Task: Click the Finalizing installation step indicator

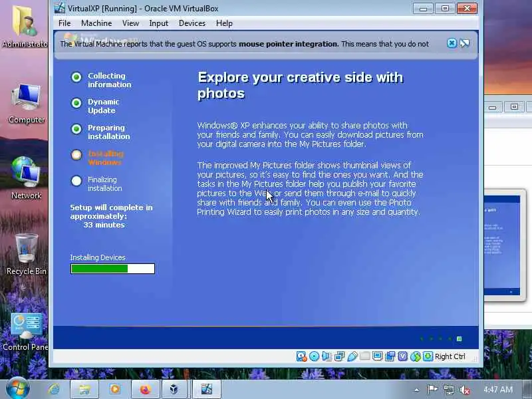Action: pos(76,180)
